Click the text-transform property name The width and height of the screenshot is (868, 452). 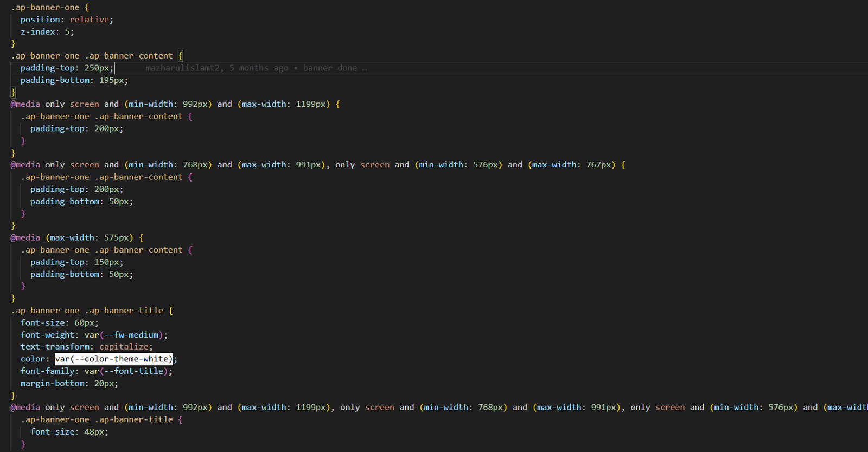pos(55,347)
